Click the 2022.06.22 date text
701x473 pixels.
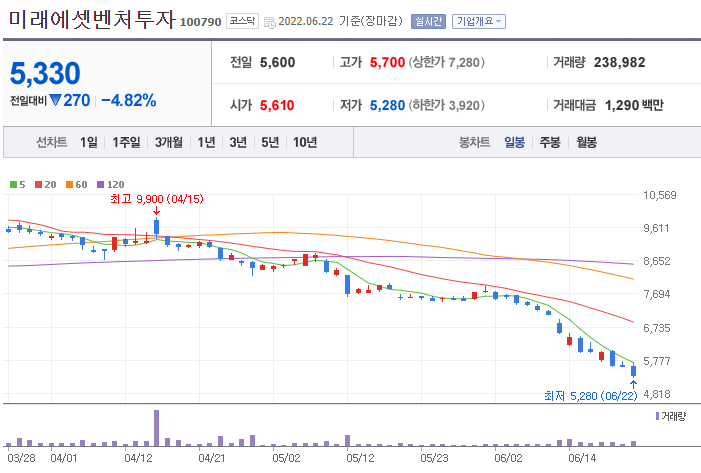pos(306,21)
